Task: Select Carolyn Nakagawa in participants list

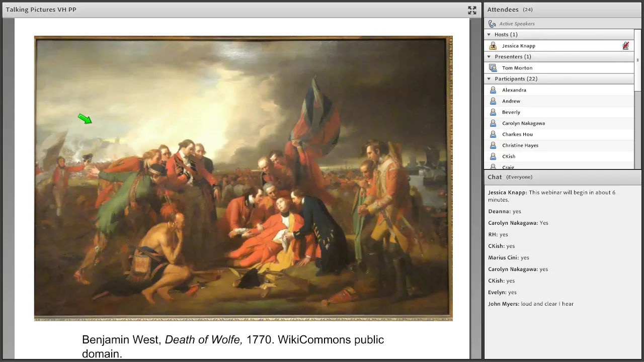Action: tap(559, 123)
